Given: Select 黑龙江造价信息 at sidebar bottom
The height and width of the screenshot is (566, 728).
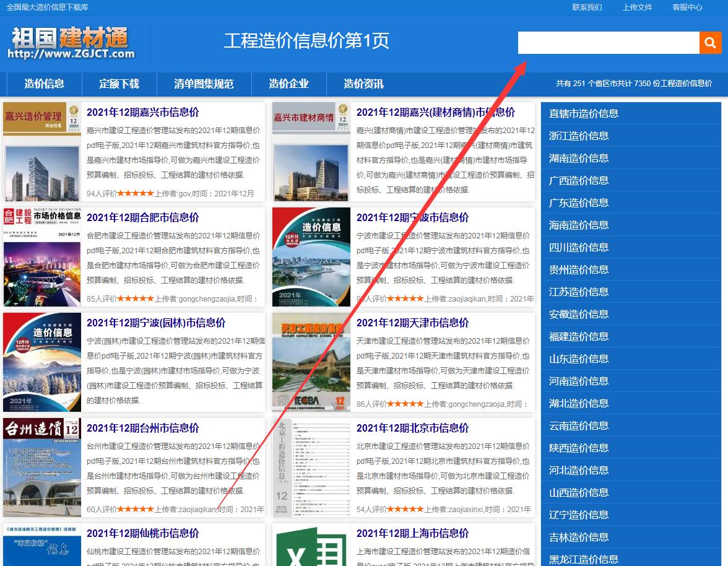Looking at the screenshot, I should [x=584, y=558].
